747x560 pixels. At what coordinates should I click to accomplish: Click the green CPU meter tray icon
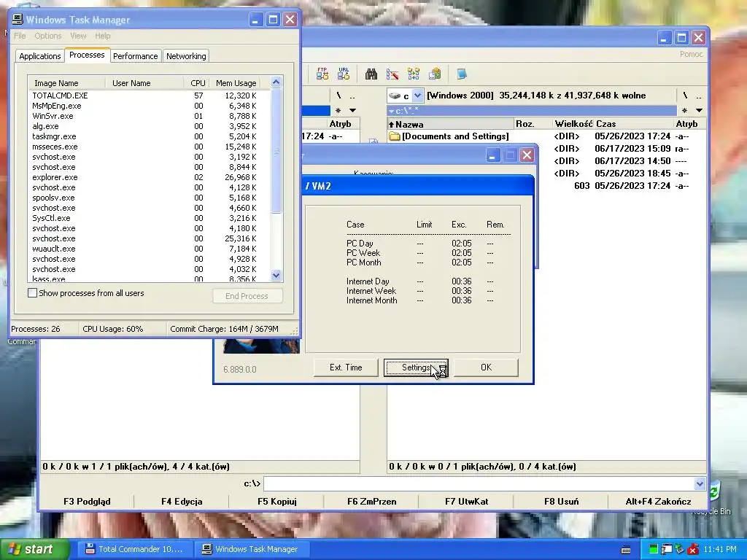click(654, 549)
